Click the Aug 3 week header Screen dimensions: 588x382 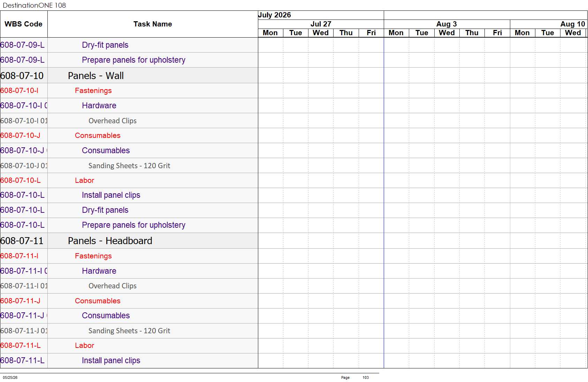(x=447, y=24)
